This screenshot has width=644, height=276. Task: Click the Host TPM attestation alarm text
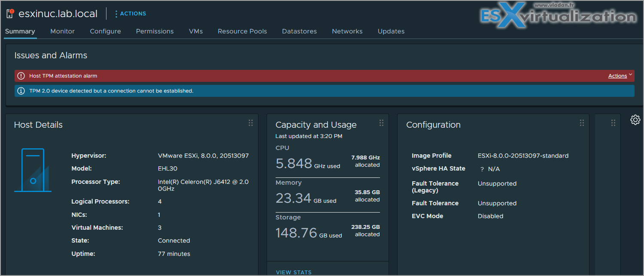[x=63, y=76]
